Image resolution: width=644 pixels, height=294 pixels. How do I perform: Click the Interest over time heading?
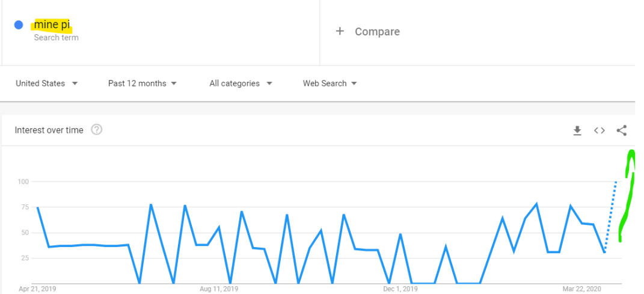pyautogui.click(x=49, y=130)
